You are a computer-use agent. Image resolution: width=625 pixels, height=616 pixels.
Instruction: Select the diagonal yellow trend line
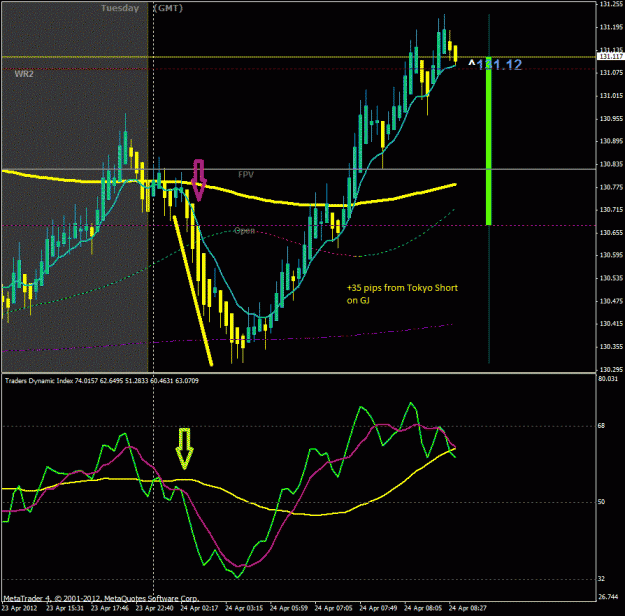(193, 291)
